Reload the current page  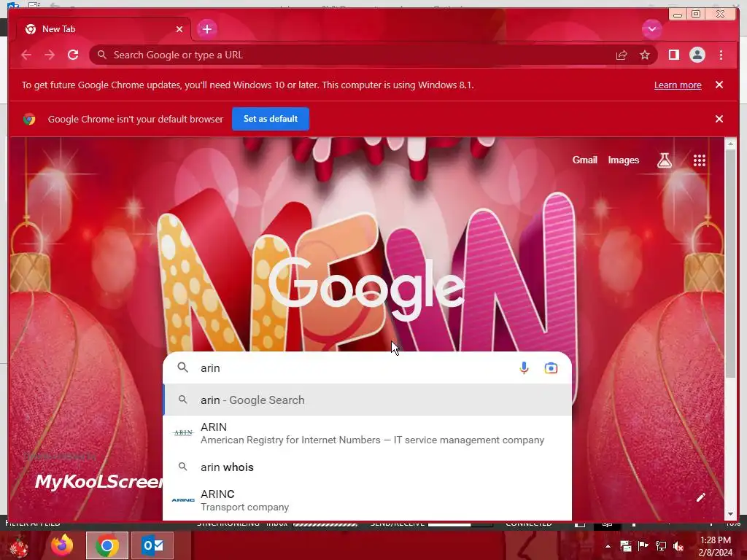point(73,55)
